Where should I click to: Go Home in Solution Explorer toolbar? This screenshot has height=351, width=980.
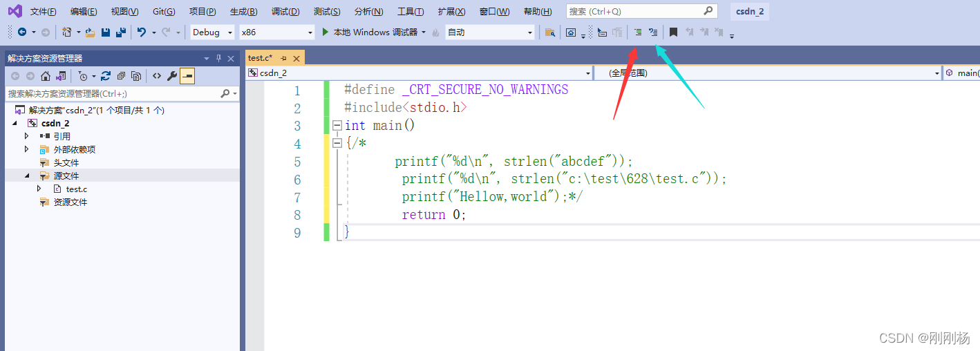(46, 76)
